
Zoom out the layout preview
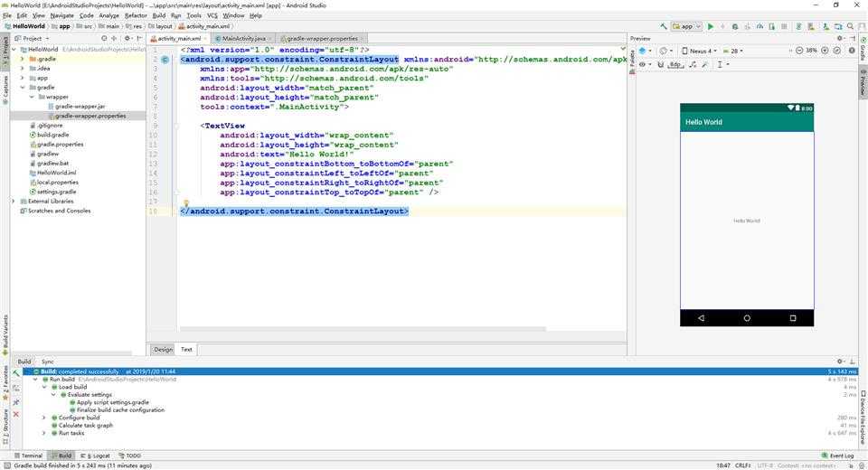[799, 51]
